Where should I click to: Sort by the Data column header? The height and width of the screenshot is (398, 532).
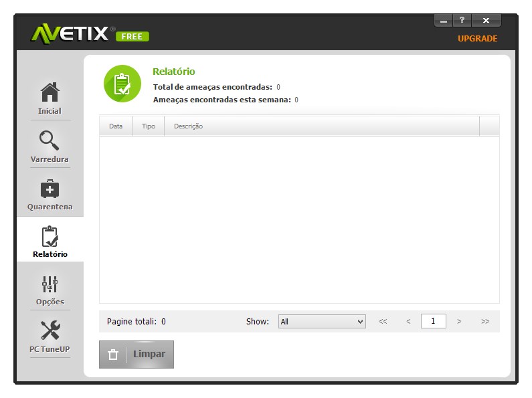(116, 126)
